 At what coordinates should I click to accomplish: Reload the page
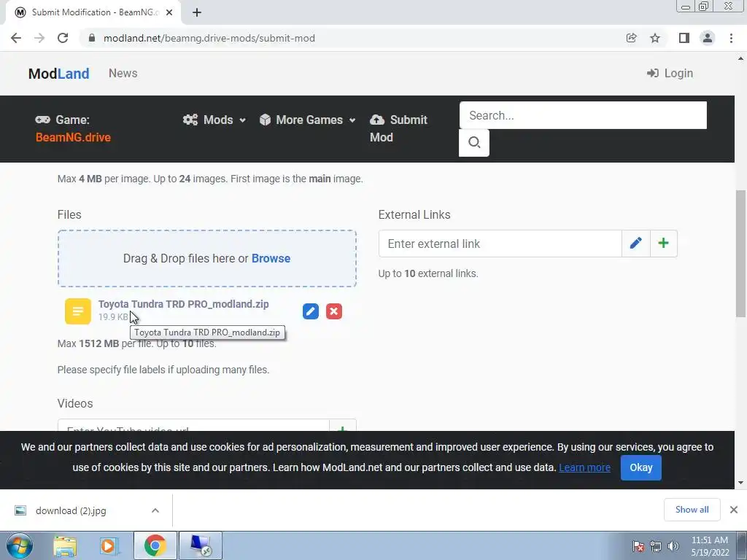[63, 38]
